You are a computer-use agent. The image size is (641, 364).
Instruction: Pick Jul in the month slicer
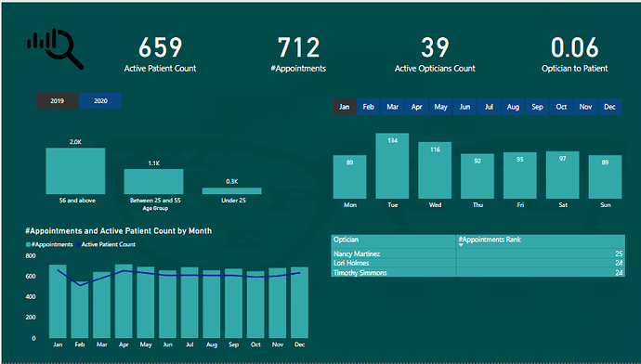click(x=489, y=107)
